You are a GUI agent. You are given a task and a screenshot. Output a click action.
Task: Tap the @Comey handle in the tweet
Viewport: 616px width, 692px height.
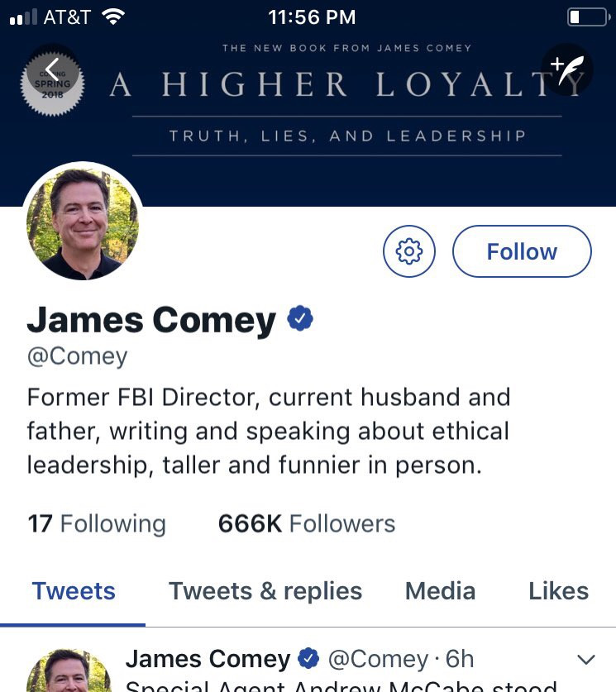tap(378, 659)
